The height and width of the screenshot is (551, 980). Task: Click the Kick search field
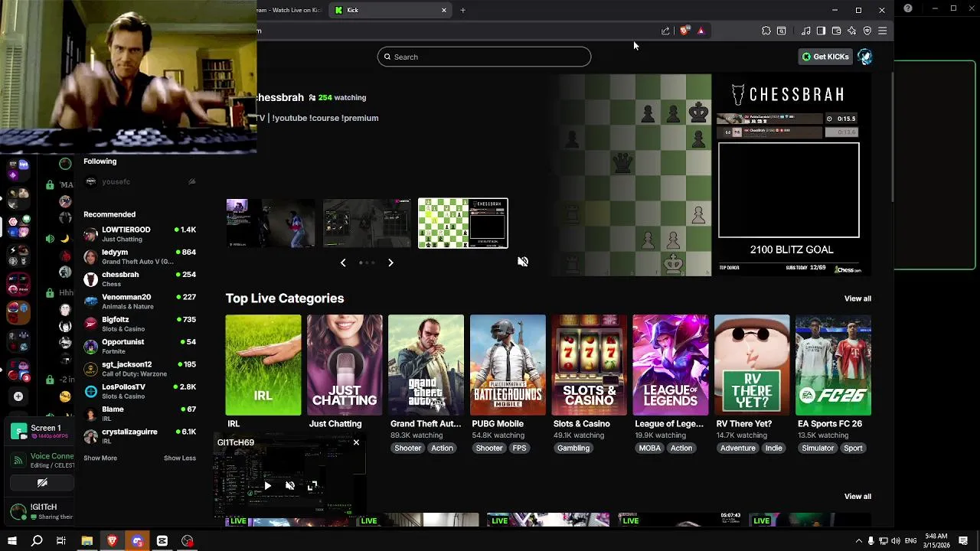coord(484,57)
